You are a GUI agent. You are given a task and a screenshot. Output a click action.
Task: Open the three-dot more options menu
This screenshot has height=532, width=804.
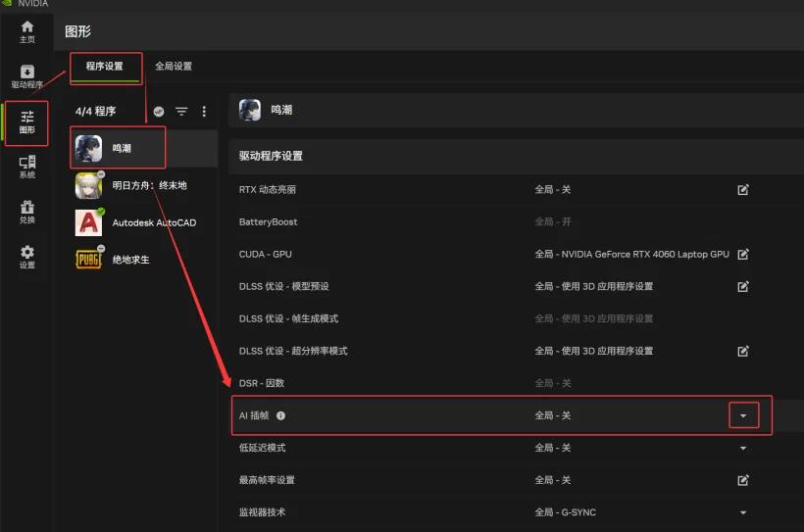click(204, 112)
